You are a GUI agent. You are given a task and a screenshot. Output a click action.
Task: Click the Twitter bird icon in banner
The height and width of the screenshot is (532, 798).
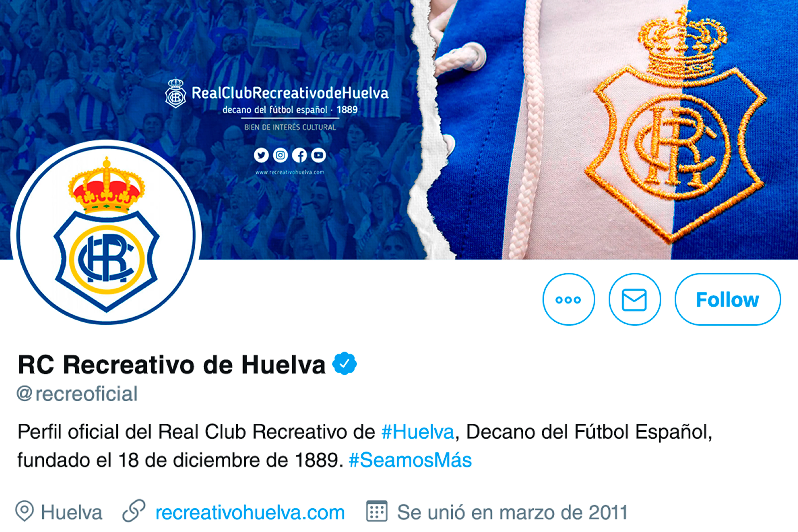[x=261, y=155]
